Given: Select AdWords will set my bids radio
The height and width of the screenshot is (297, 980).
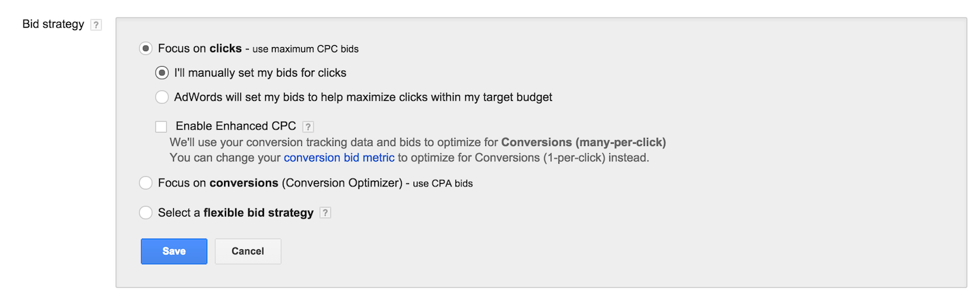Looking at the screenshot, I should click(161, 97).
